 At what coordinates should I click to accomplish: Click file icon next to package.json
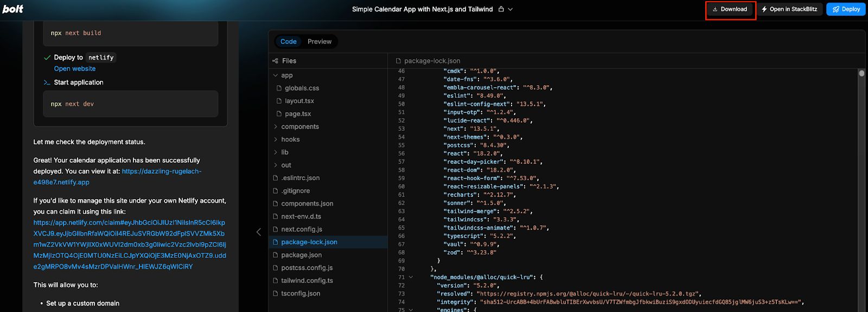tap(276, 255)
